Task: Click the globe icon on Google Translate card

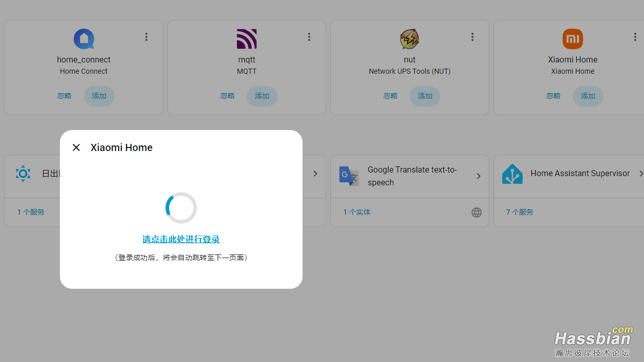Action: pos(477,212)
